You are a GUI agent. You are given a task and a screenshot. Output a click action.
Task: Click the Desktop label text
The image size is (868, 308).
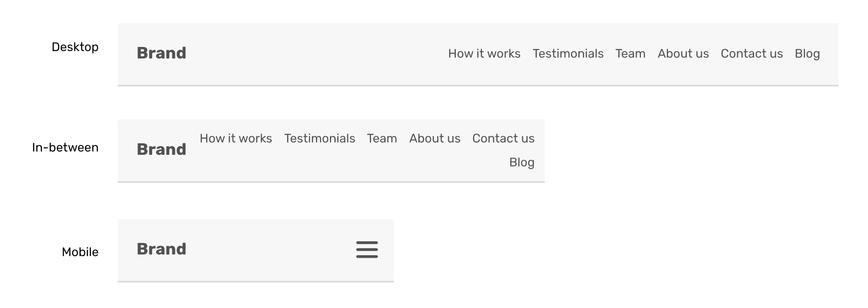[75, 47]
